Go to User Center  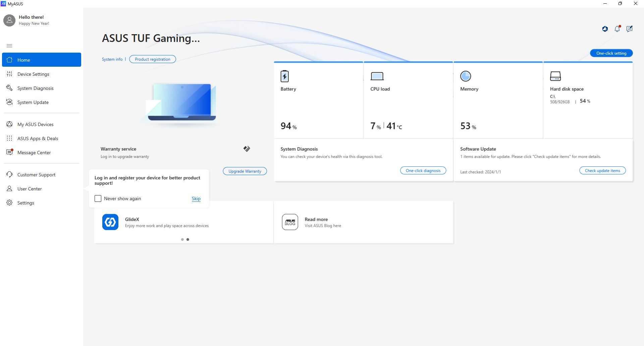click(42, 188)
